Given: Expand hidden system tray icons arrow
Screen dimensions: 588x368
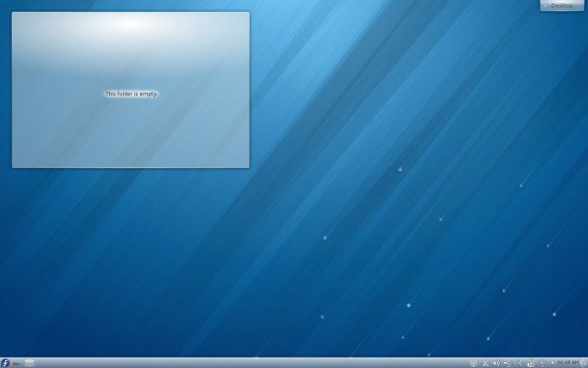Looking at the screenshot, I should [553, 362].
